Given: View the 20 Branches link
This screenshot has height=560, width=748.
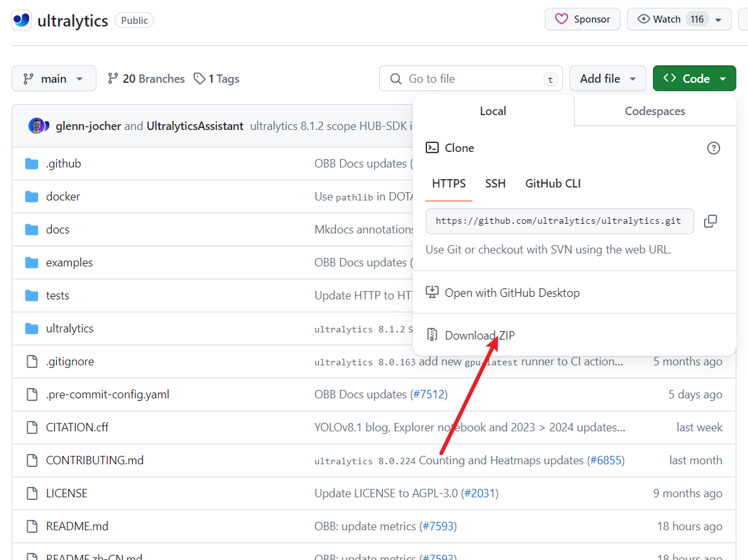Looking at the screenshot, I should point(146,79).
